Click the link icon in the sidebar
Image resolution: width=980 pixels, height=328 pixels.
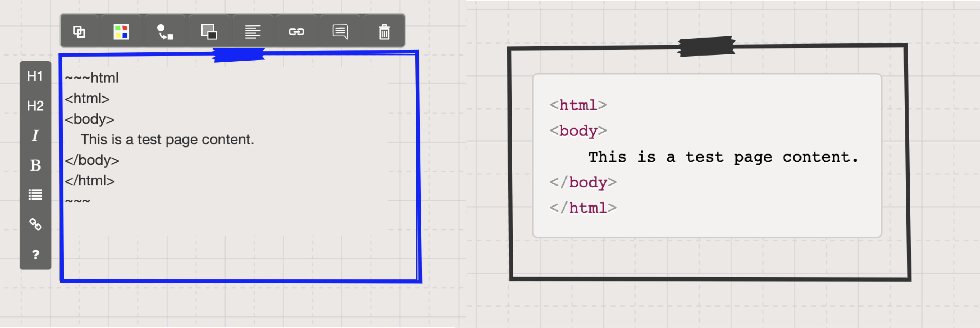35,224
